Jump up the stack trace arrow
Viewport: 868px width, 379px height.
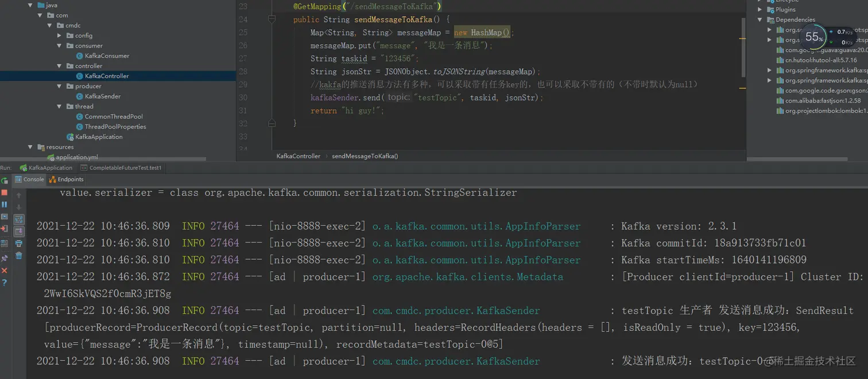pos(19,196)
